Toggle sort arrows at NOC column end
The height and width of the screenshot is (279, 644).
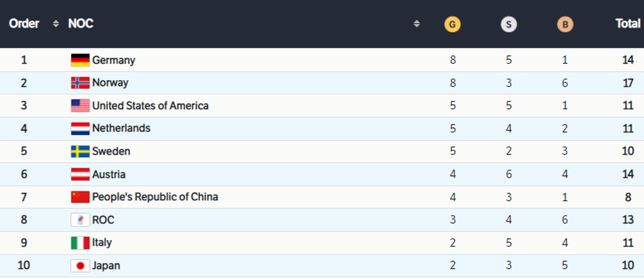point(416,24)
